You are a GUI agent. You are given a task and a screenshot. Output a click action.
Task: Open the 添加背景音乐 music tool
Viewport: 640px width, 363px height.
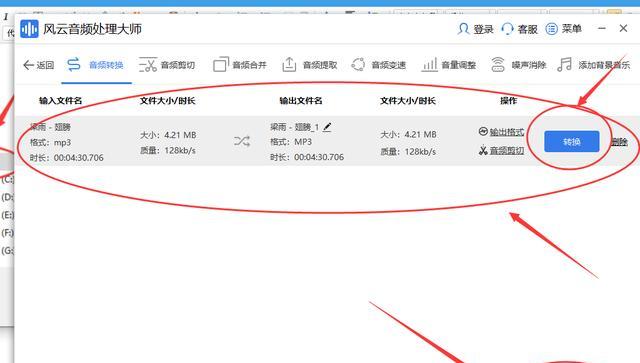pyautogui.click(x=593, y=65)
